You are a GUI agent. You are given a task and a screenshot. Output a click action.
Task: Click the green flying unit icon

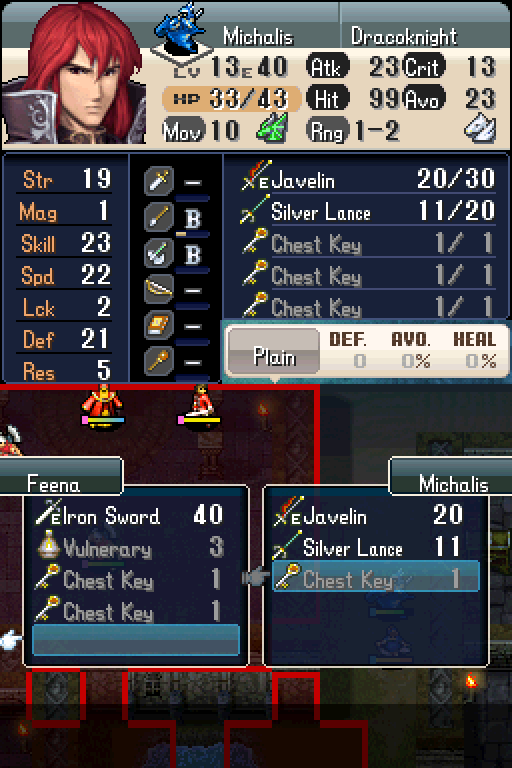click(x=272, y=129)
